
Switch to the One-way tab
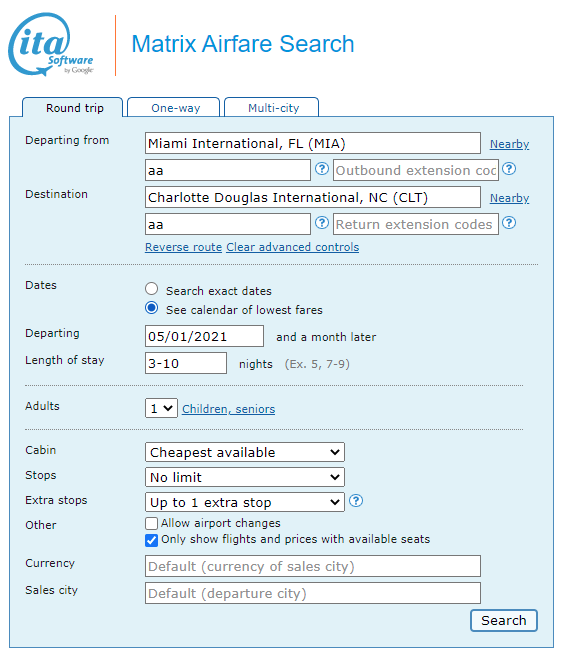(174, 108)
